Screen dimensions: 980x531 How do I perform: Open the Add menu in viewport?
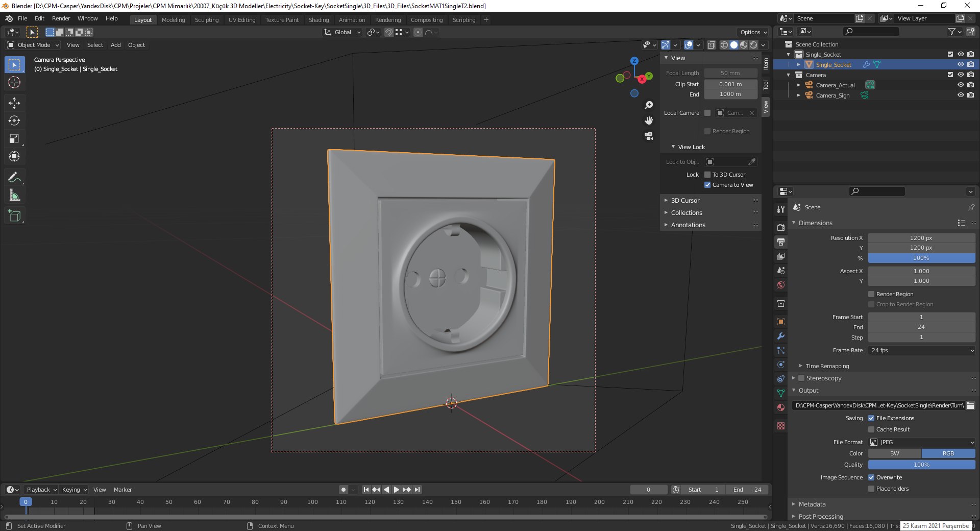(116, 45)
